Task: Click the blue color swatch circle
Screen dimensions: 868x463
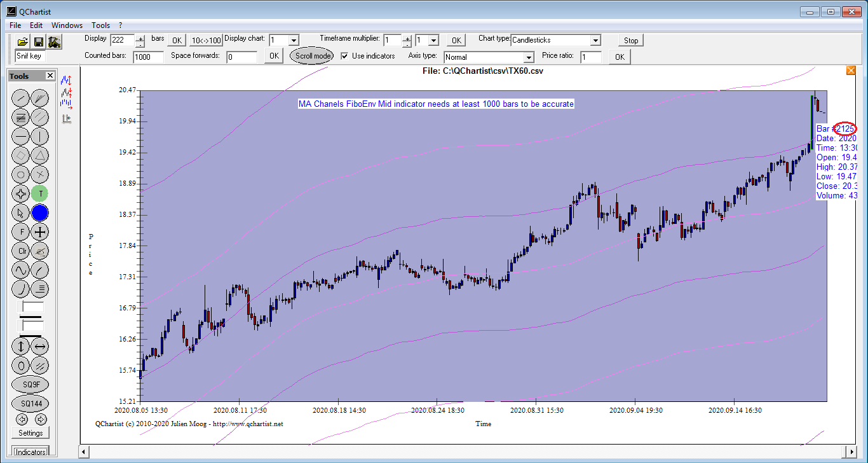Action: pyautogui.click(x=40, y=212)
